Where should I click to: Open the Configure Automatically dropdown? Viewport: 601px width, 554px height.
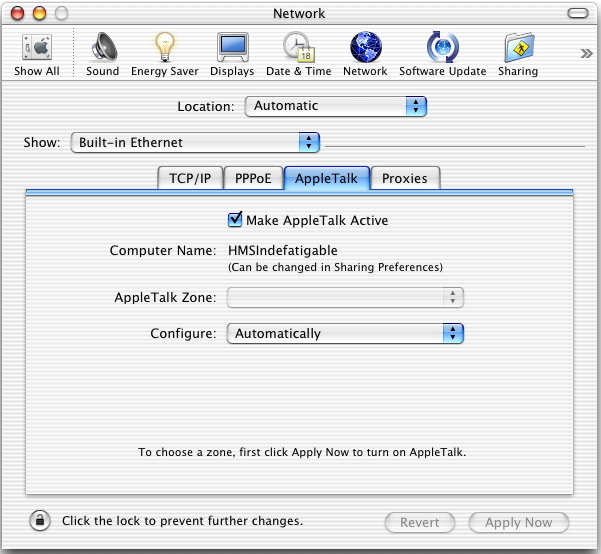[345, 334]
